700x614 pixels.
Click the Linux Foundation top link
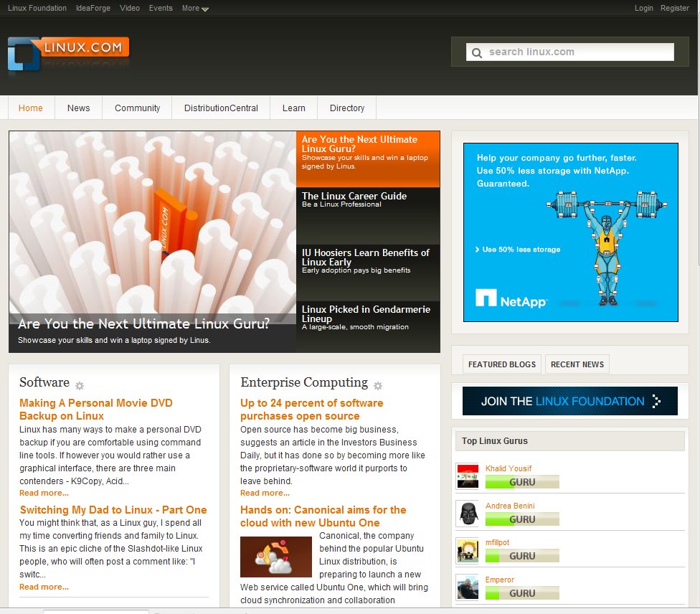pyautogui.click(x=37, y=8)
